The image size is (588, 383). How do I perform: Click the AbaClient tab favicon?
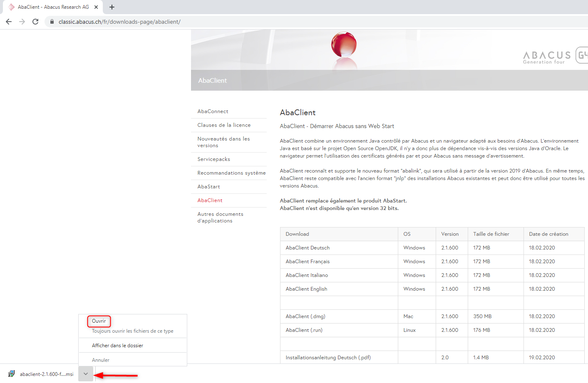10,7
